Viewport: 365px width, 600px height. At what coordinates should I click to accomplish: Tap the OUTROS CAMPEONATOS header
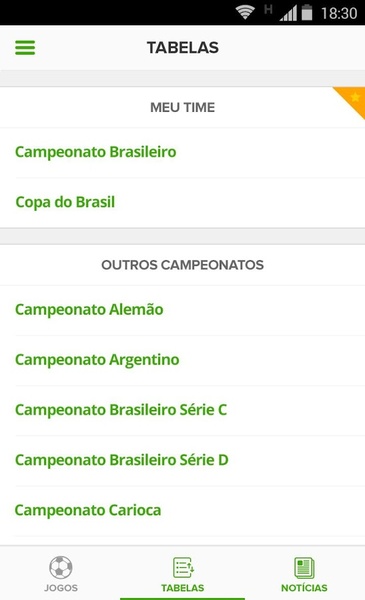[182, 265]
